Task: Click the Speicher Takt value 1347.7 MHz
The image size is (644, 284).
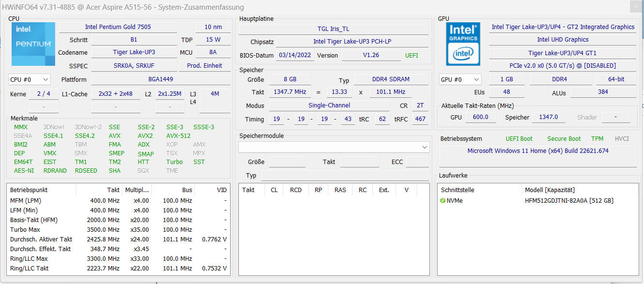Action: pyautogui.click(x=290, y=92)
